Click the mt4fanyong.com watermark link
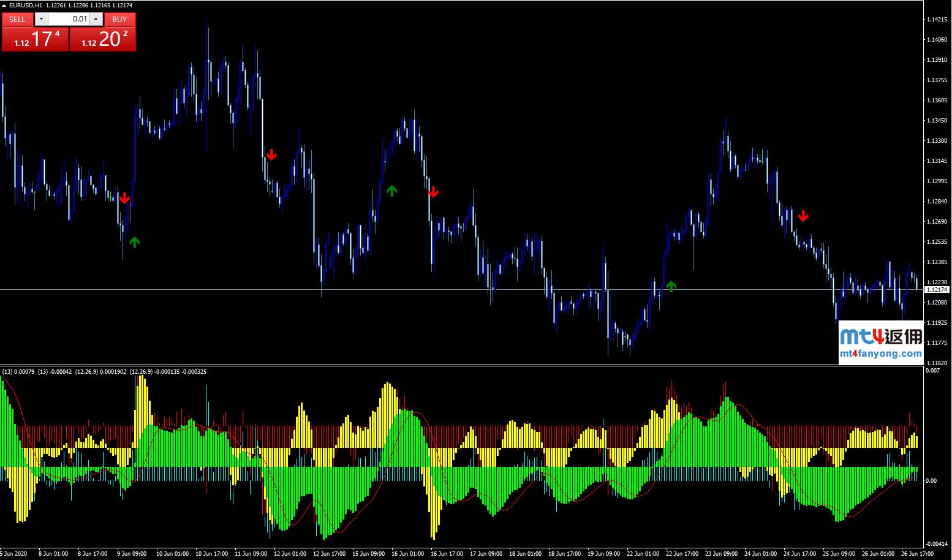Image resolution: width=952 pixels, height=560 pixels. (x=881, y=354)
